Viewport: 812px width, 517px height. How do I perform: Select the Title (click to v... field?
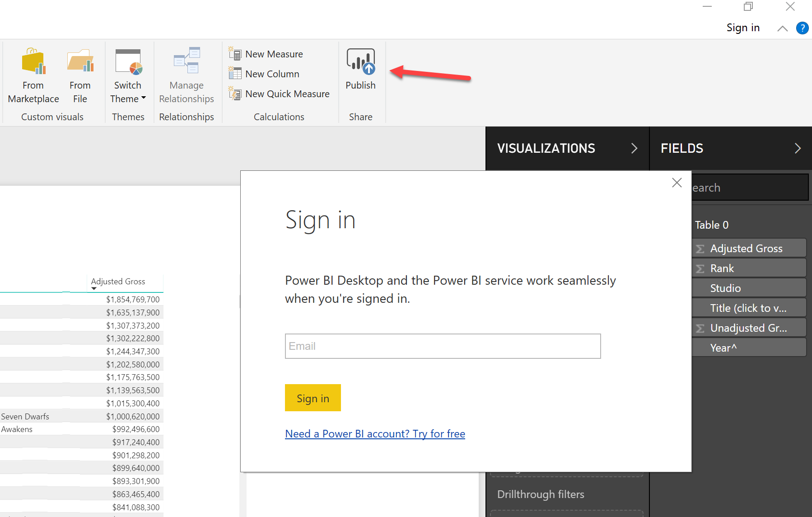pyautogui.click(x=749, y=308)
